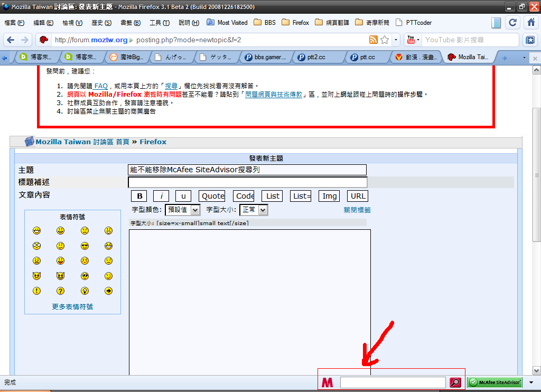This screenshot has height=392, width=541.
Task: Open the 字型顏色 color dropdown
Action: point(182,210)
